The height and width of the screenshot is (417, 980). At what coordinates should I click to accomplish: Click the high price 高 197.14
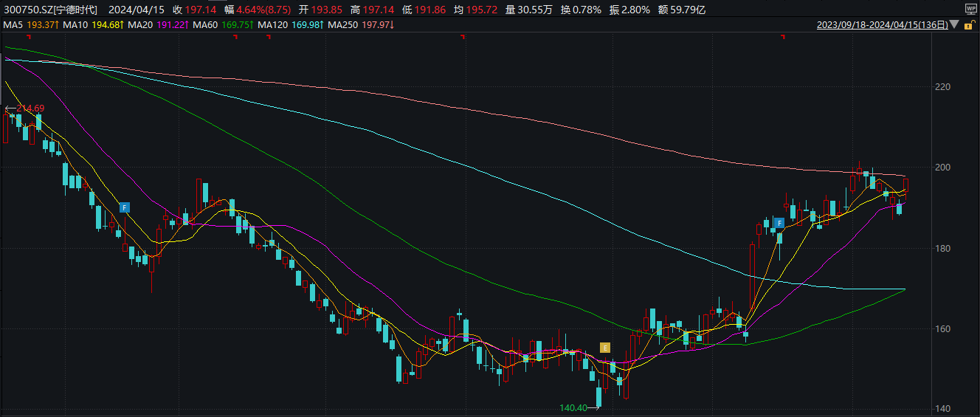click(373, 10)
